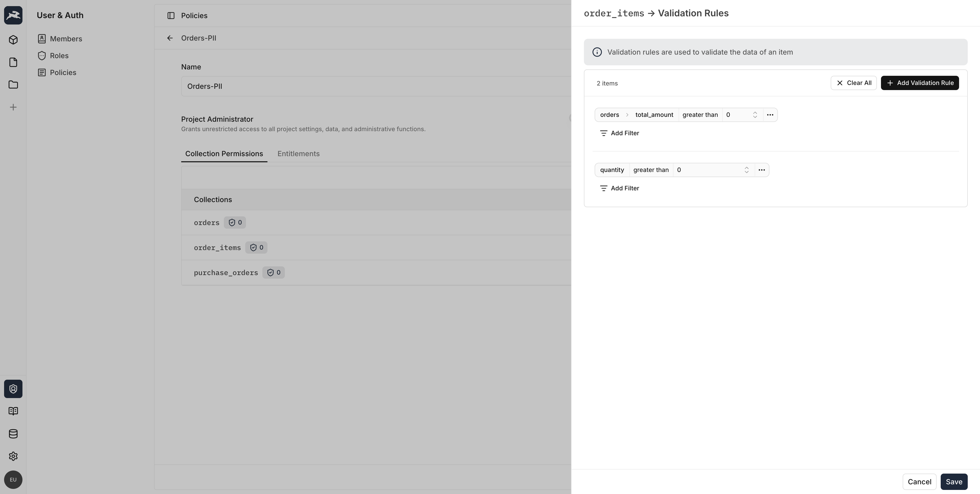
Task: Open the cube icon in left sidebar
Action: (x=13, y=40)
